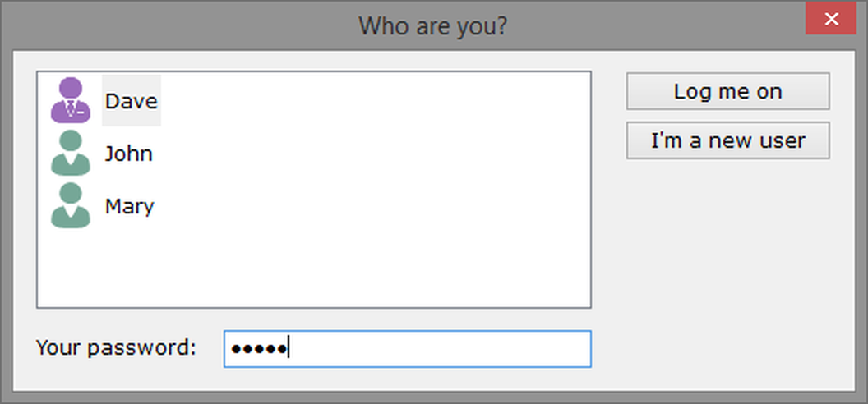
Task: Click the head of Mary's avatar
Action: click(x=71, y=193)
